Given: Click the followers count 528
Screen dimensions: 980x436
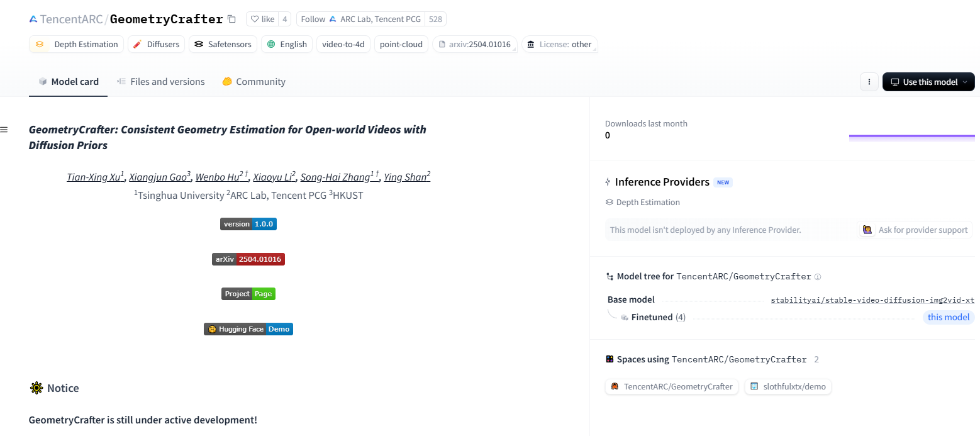Looking at the screenshot, I should pos(435,19).
